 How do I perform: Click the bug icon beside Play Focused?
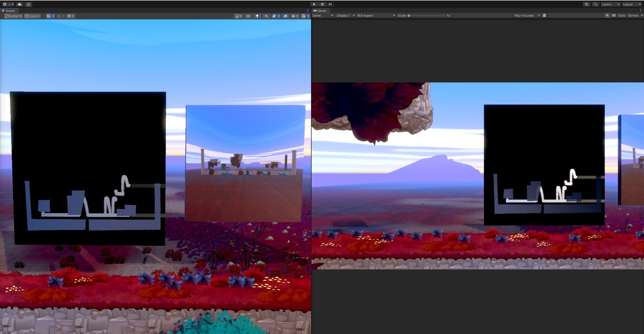(x=544, y=16)
